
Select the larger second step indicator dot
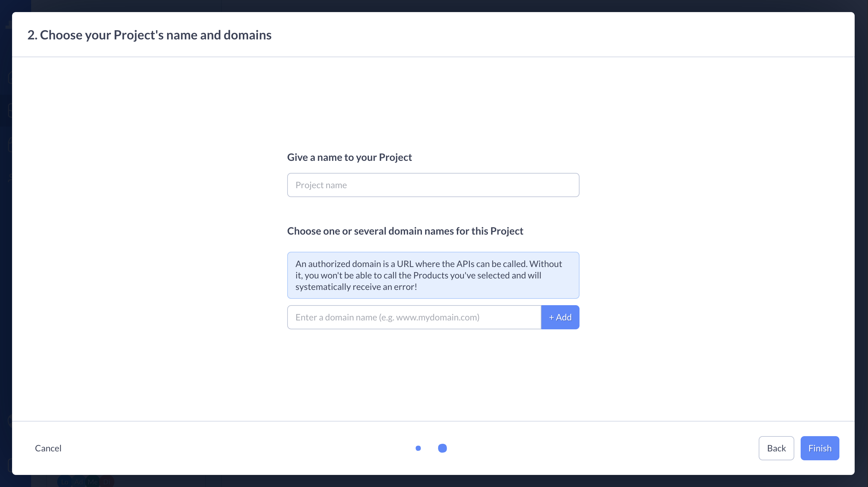pos(442,448)
